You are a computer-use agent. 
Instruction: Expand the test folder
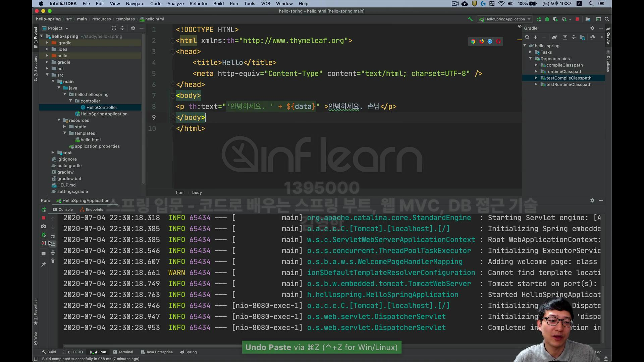coord(53,153)
